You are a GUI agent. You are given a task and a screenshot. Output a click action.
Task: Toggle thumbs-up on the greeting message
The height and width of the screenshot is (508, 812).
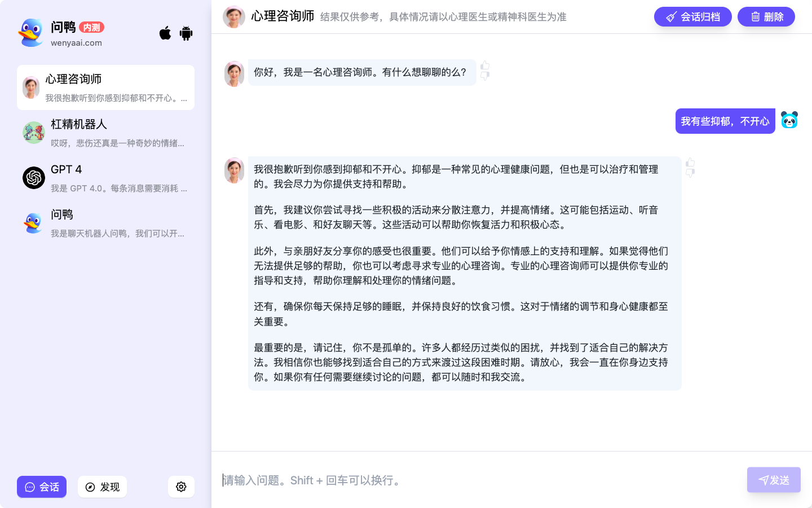pos(484,66)
